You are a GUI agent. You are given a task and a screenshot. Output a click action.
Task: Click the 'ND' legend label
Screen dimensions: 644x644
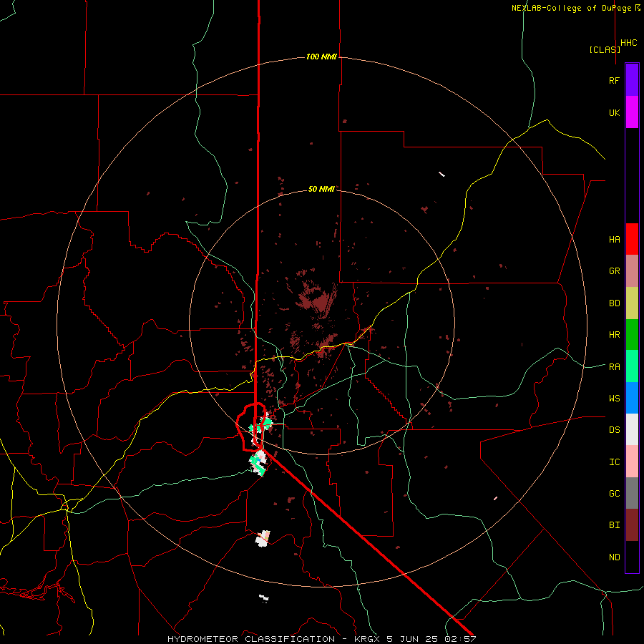pos(614,557)
